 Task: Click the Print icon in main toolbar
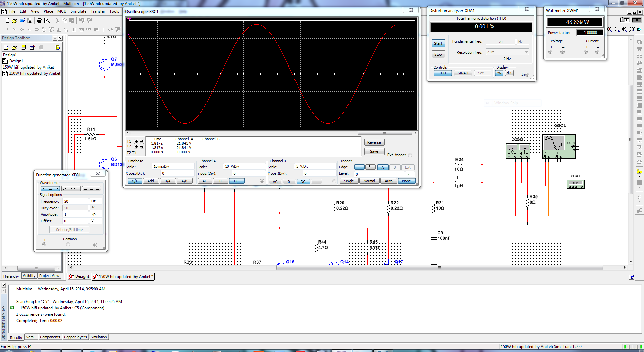[40, 20]
